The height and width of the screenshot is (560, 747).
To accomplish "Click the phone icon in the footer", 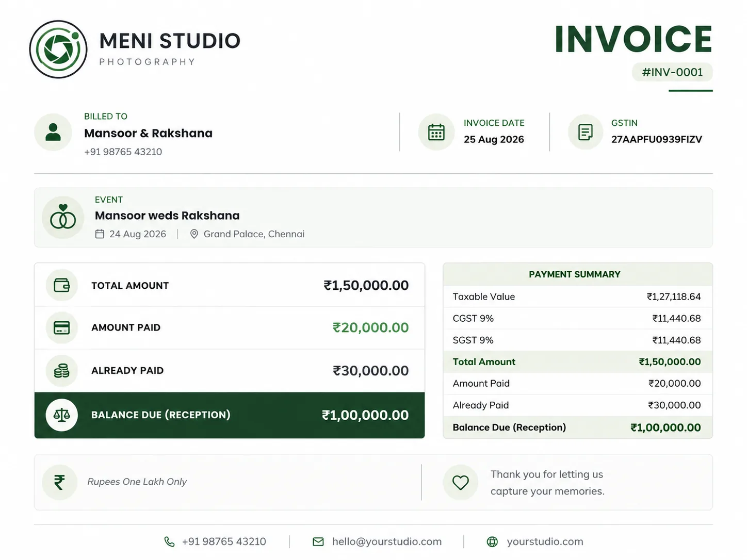I will click(x=169, y=541).
